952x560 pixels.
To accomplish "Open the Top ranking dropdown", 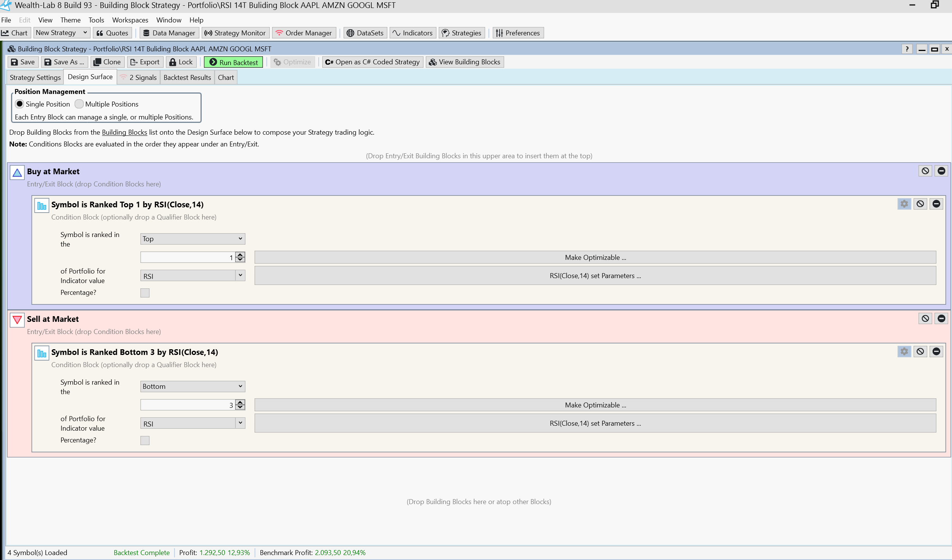I will [x=193, y=239].
